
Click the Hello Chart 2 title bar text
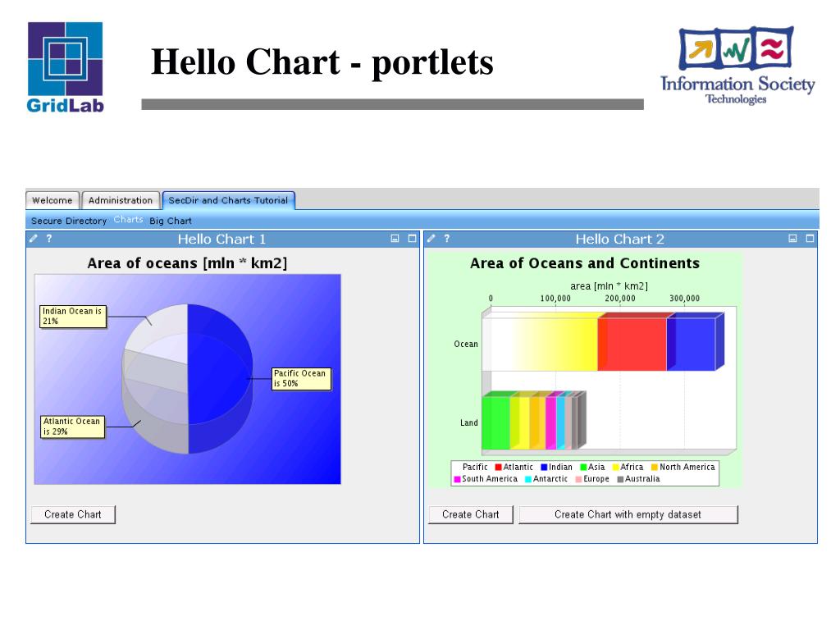click(x=620, y=239)
